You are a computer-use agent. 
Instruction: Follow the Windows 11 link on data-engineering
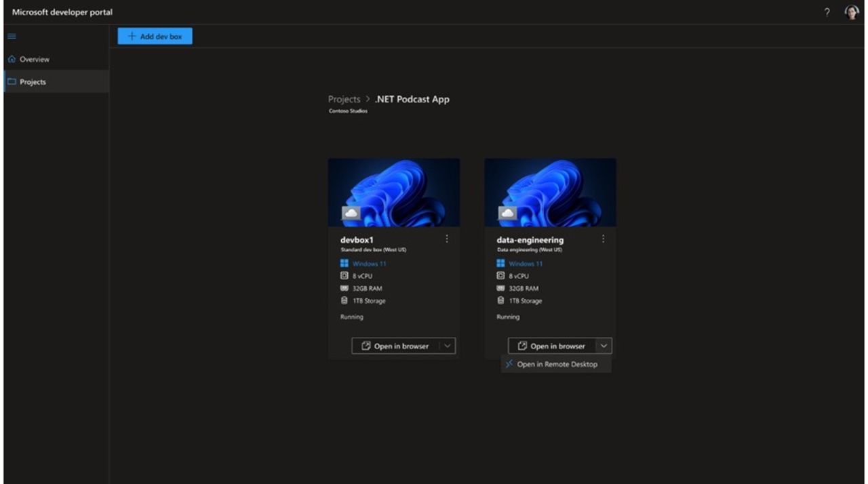[526, 264]
